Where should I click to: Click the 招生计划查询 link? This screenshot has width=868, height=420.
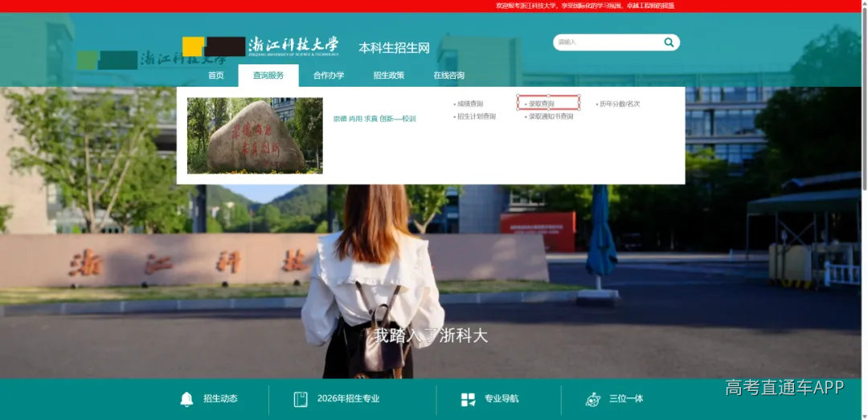476,116
